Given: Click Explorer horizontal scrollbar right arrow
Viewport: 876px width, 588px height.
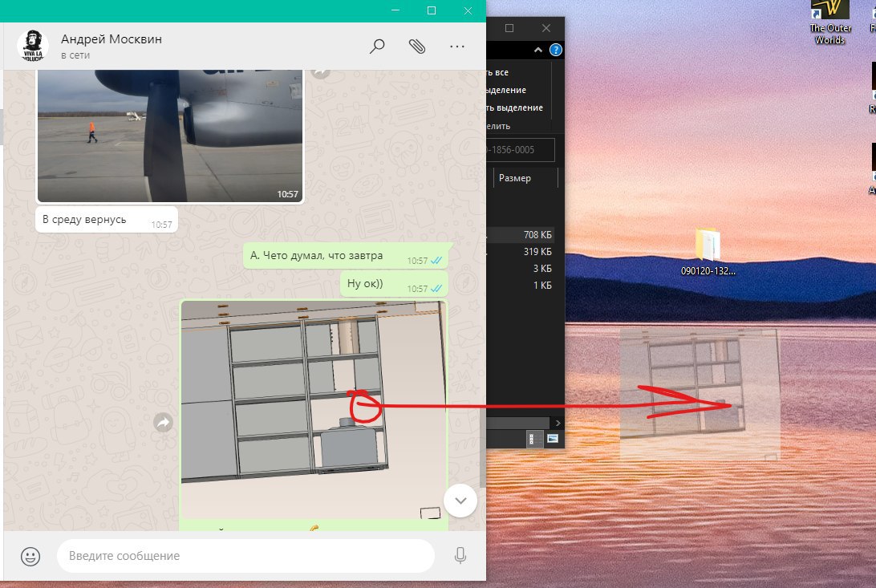Looking at the screenshot, I should [x=557, y=423].
